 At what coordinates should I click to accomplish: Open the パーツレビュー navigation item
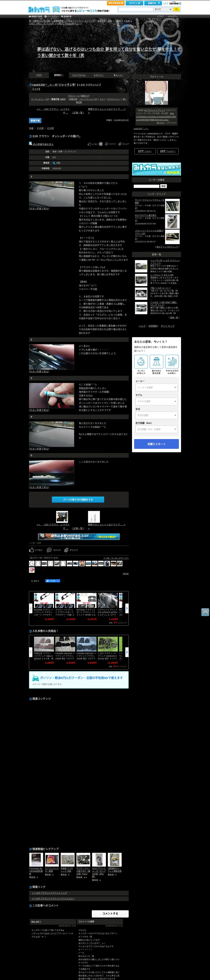click(x=52, y=16)
